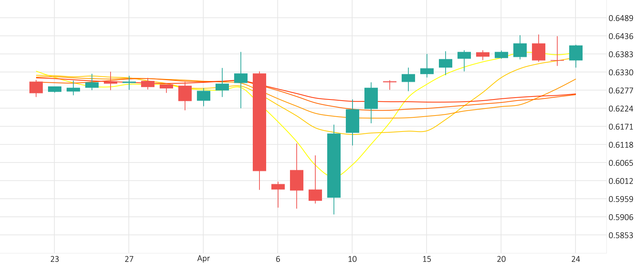Click date label 24 on the time axis
The width and height of the screenshot is (644, 272).
pos(576,259)
